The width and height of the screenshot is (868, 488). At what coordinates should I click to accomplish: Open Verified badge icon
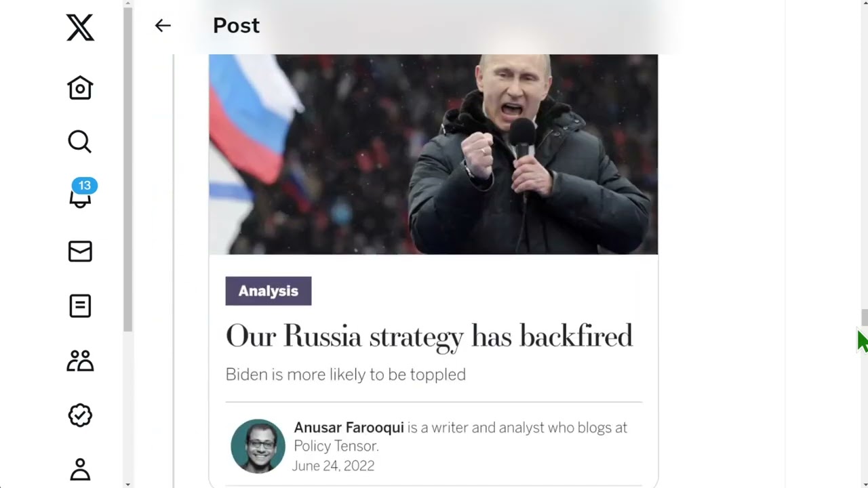[x=80, y=415]
